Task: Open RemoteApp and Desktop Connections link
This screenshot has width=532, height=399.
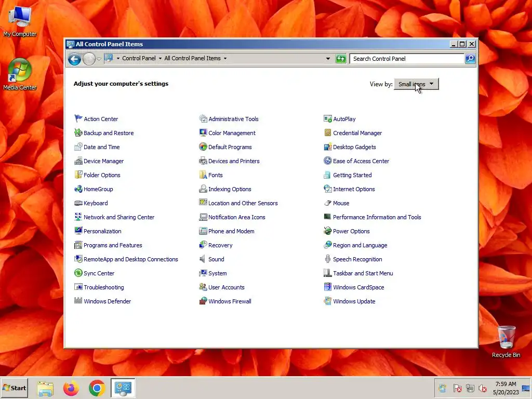Action: 130,259
